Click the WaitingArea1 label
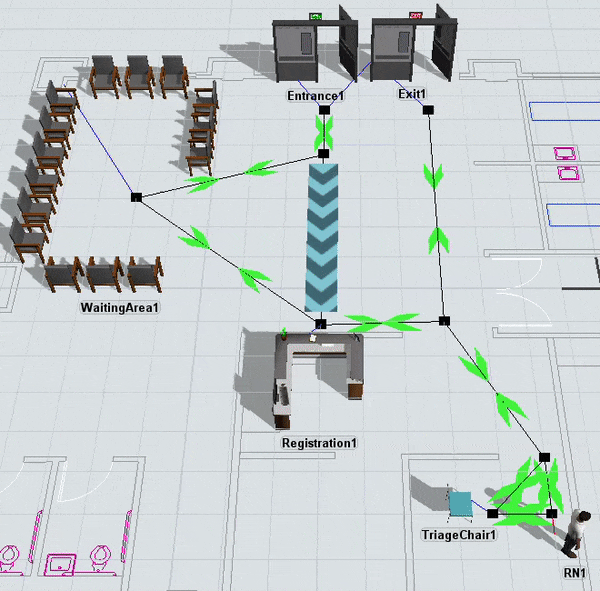The image size is (600, 591). coord(120,308)
